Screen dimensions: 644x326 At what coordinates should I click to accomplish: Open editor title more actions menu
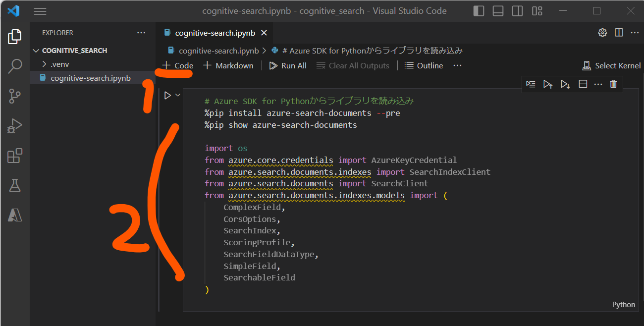pos(635,33)
